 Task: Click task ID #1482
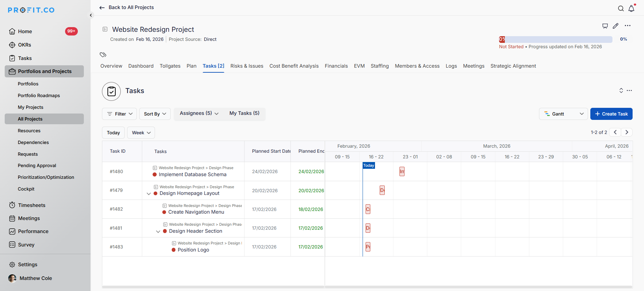pyautogui.click(x=116, y=209)
